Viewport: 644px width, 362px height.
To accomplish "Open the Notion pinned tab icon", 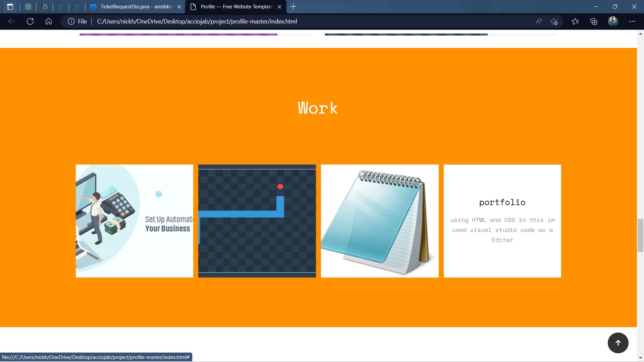I will pos(45,7).
